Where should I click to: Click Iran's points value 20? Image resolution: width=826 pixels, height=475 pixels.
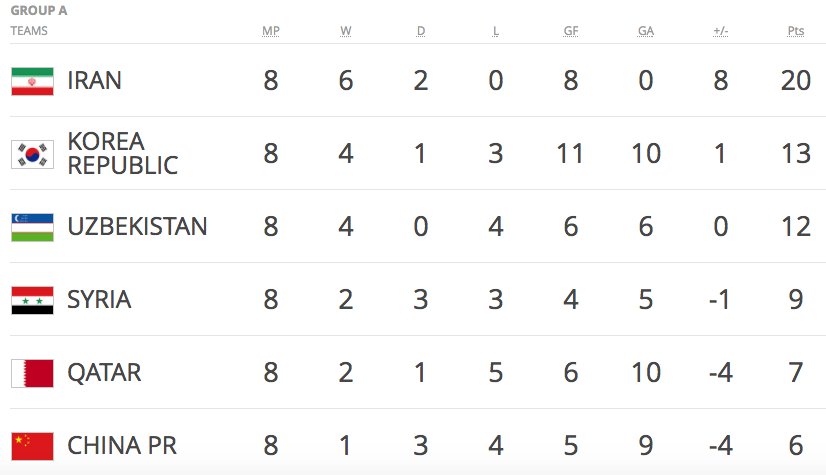796,81
